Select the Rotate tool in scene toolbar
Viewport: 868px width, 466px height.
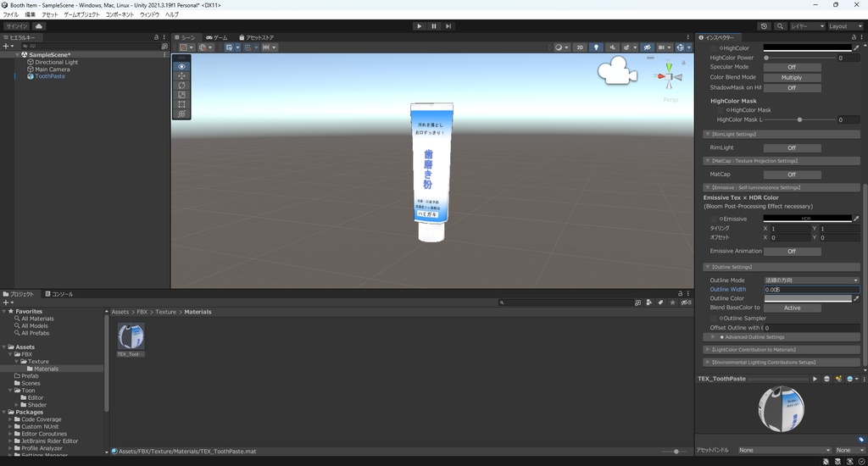click(181, 86)
